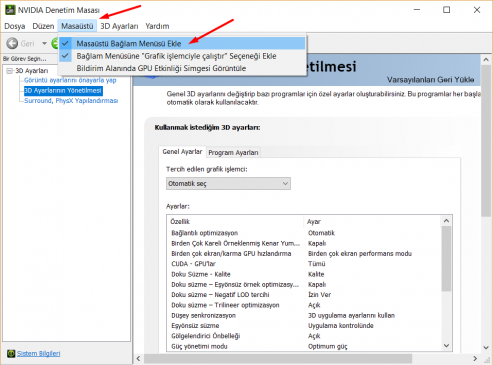Viewport: 493px width, 365px height.
Task: Open the Düzen menu
Action: point(43,26)
